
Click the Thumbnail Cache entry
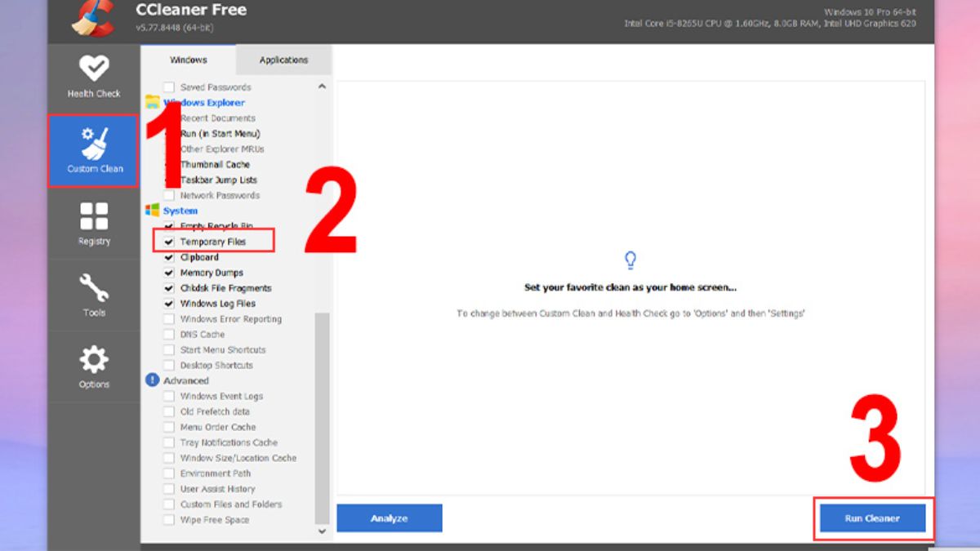point(215,164)
